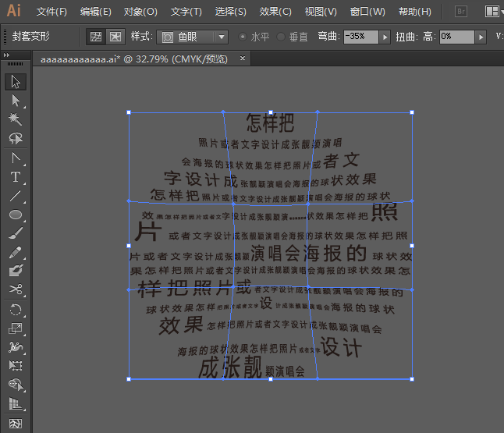
Task: Click bottom-right bounding box handle
Action: [412, 379]
